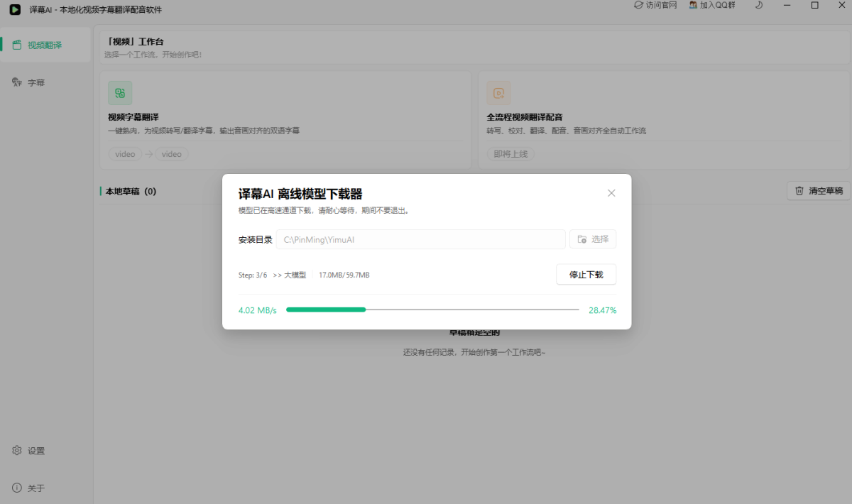Screen dimensions: 852x504
Task: Click the 大模型 step label
Action: click(x=295, y=275)
